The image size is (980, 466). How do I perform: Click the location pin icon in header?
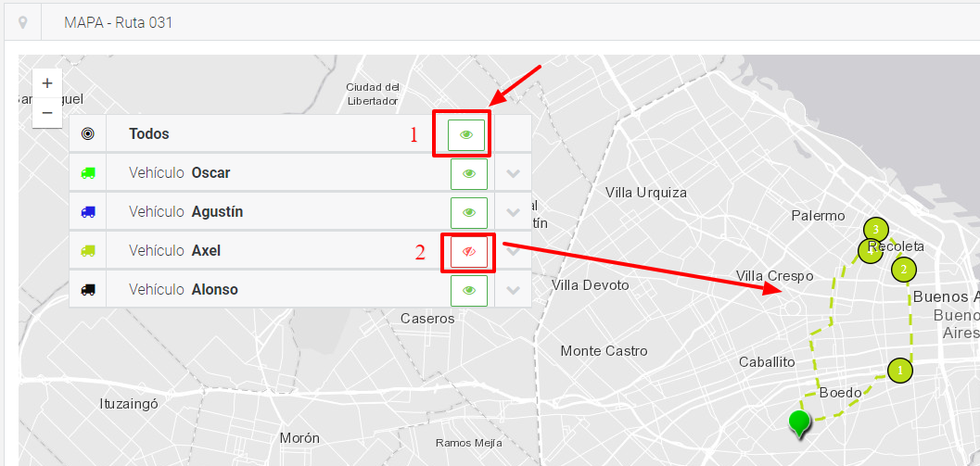[22, 22]
